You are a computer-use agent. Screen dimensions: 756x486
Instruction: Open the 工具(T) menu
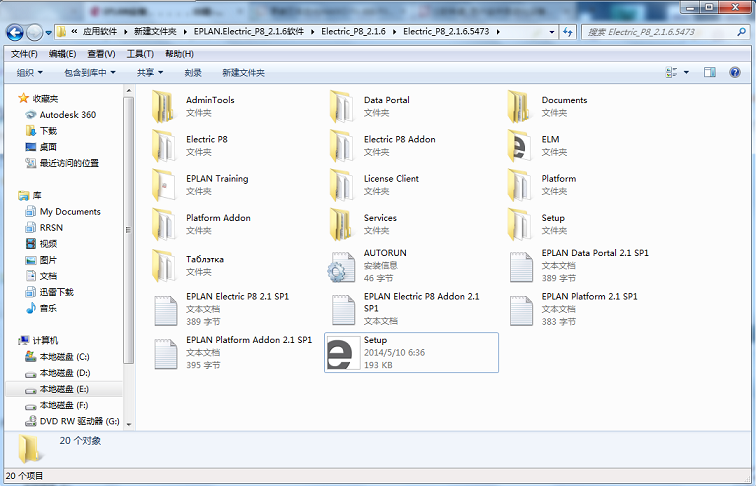[x=140, y=53]
